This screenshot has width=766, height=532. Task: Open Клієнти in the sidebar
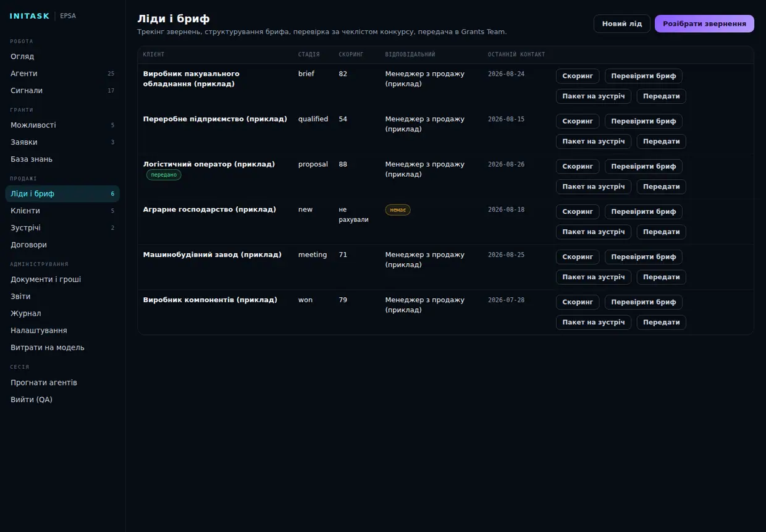point(62,211)
